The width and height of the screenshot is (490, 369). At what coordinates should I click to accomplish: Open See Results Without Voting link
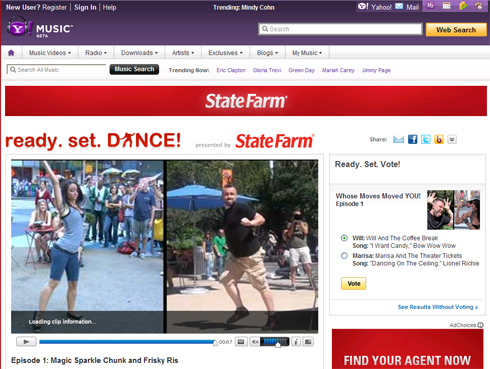(x=438, y=307)
